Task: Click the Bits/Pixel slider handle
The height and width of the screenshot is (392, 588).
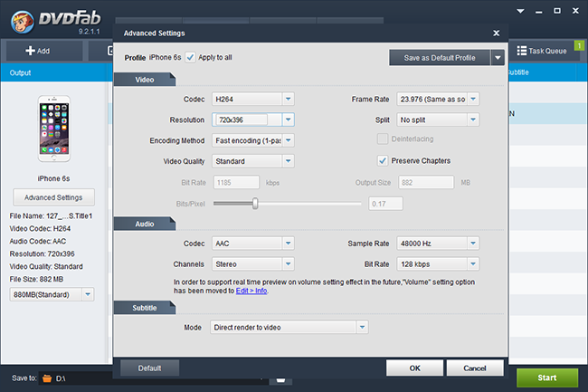Action: coord(255,204)
